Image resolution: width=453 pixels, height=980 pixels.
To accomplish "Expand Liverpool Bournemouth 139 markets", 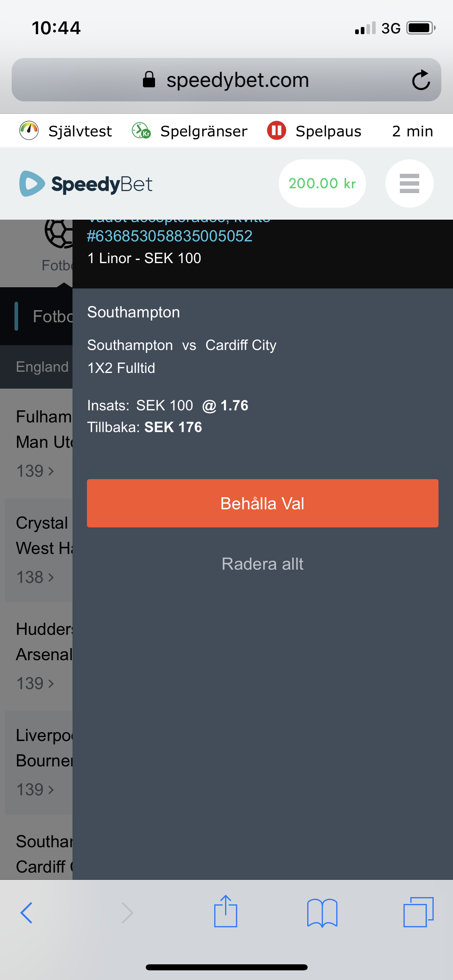I will [x=35, y=790].
